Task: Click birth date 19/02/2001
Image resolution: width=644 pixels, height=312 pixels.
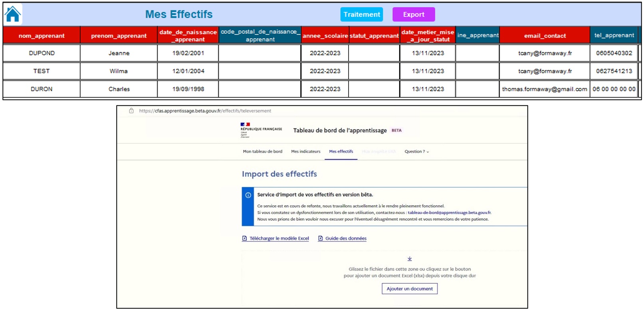Action: pyautogui.click(x=188, y=53)
